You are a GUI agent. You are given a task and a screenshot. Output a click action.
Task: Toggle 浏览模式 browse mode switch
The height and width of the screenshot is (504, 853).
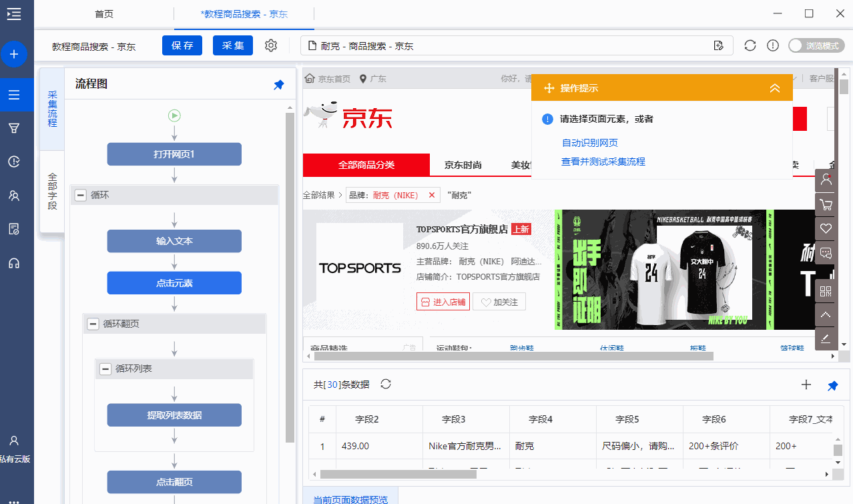[x=816, y=45]
